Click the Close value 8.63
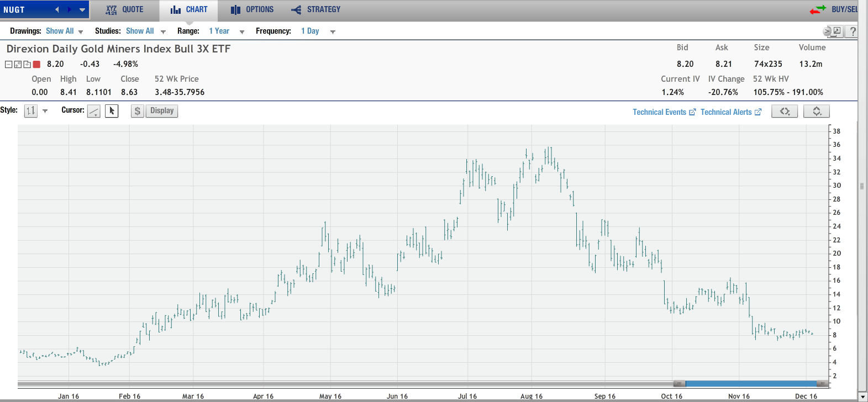This screenshot has height=402, width=868. [129, 92]
